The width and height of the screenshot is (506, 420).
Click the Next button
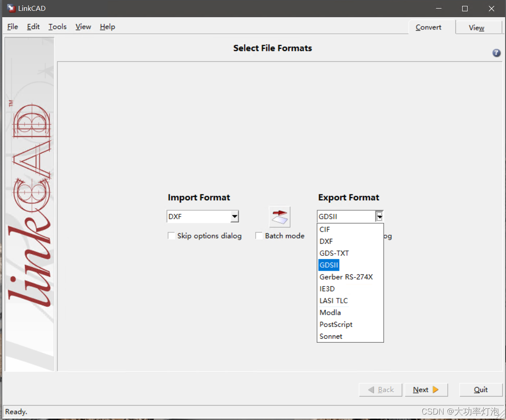pos(426,390)
